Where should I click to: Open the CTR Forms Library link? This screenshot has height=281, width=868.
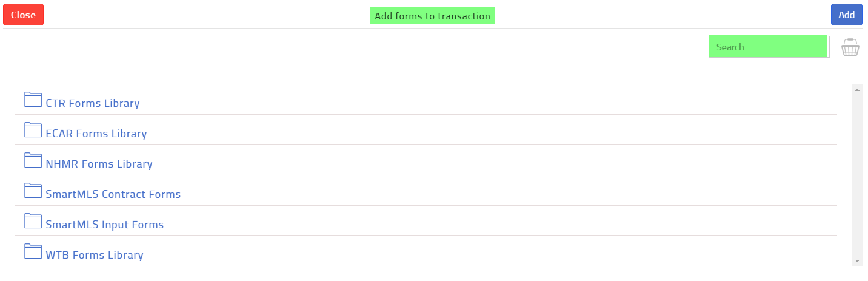pyautogui.click(x=93, y=103)
